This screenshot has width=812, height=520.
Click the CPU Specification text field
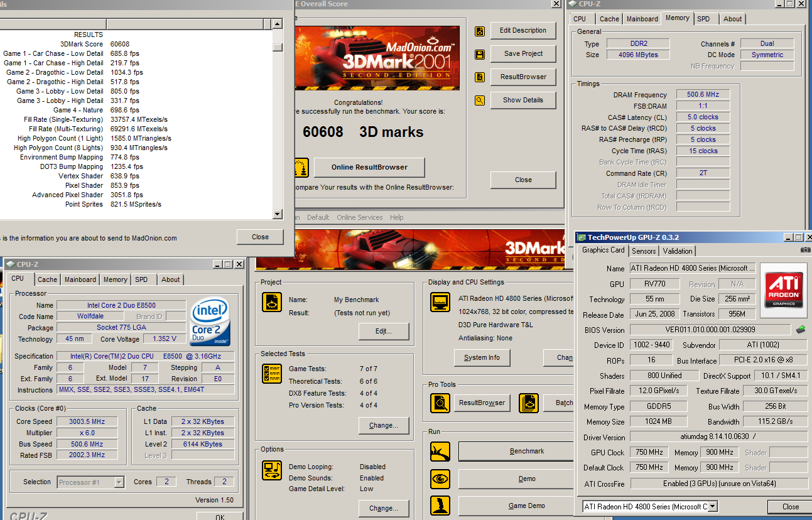pyautogui.click(x=146, y=356)
